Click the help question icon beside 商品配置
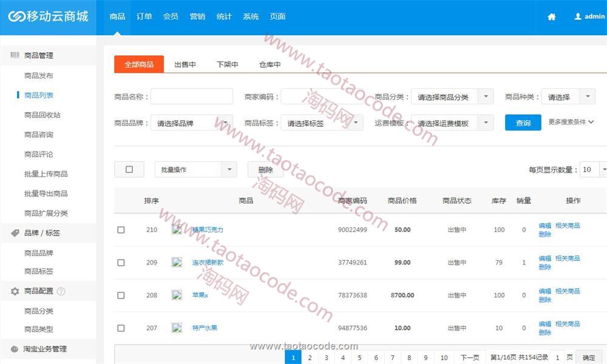Screen dimensions: 607x364 tap(61, 291)
